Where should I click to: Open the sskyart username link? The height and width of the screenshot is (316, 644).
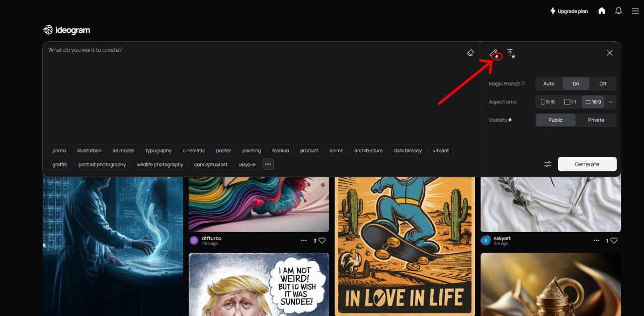click(x=502, y=238)
